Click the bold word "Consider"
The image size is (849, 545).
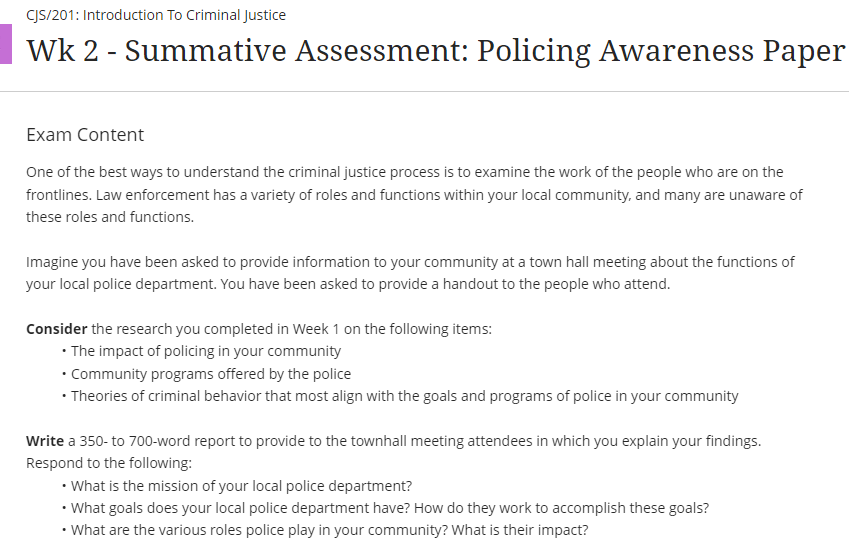[x=56, y=328]
